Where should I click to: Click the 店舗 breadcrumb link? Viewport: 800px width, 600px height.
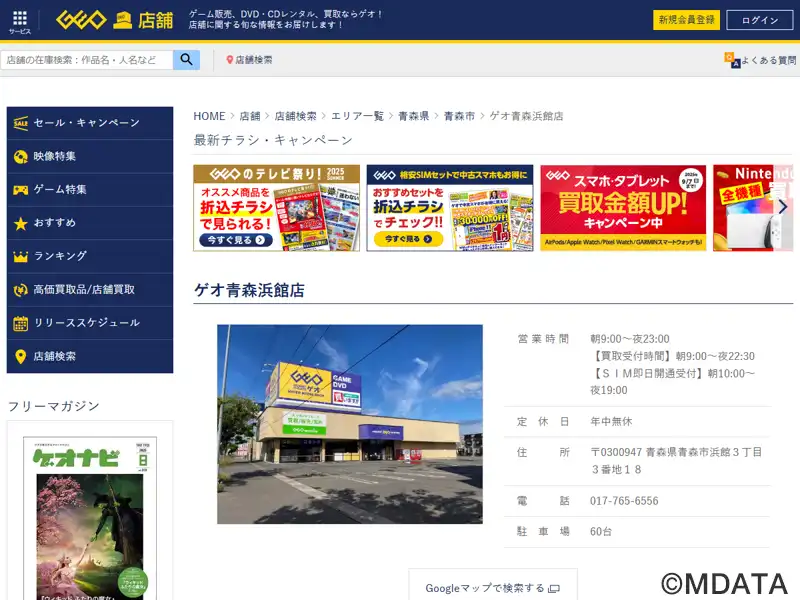(250, 116)
